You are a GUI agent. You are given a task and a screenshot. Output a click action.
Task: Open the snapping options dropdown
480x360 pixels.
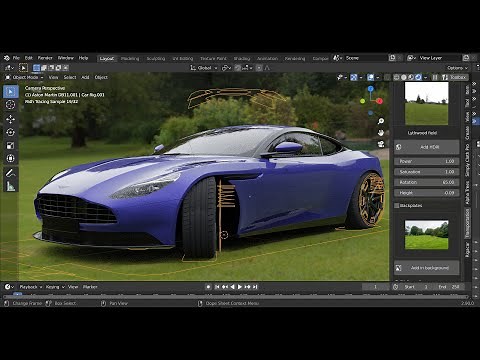247,68
